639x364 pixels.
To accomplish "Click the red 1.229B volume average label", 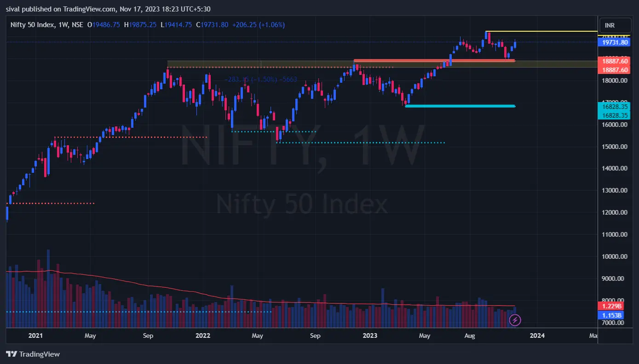I will click(x=611, y=307).
